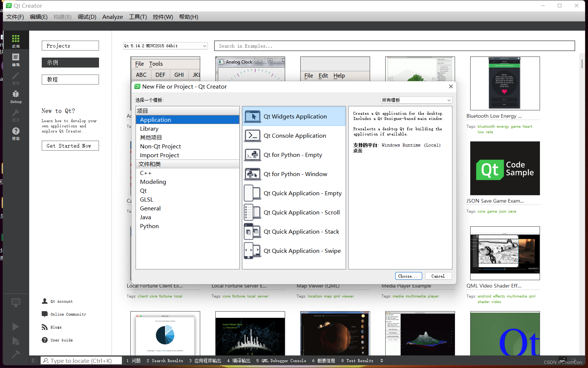588x368 pixels.
Task: Open the Debug mode bug icon
Action: point(16,94)
